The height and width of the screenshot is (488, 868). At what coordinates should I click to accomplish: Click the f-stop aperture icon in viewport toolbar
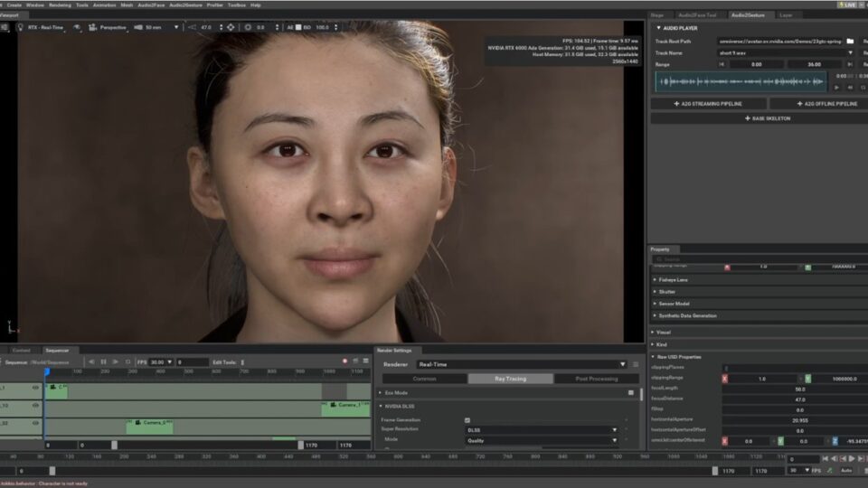pyautogui.click(x=248, y=27)
